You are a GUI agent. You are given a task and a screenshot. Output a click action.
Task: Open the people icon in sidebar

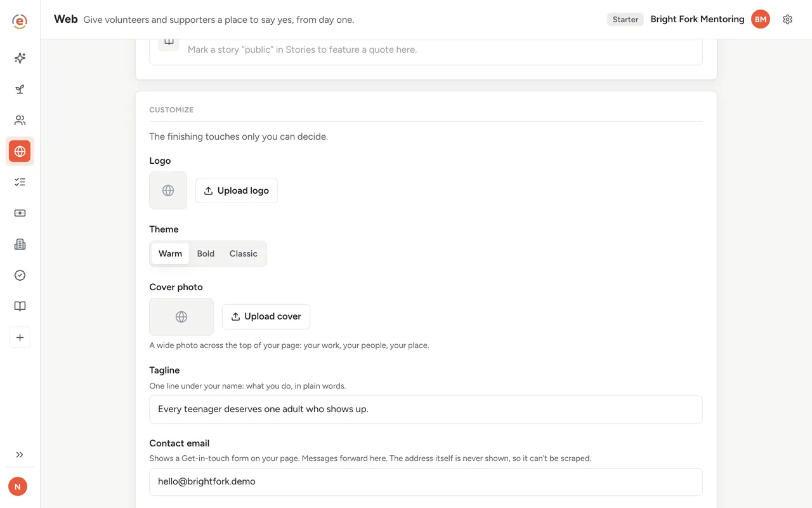coord(20,121)
